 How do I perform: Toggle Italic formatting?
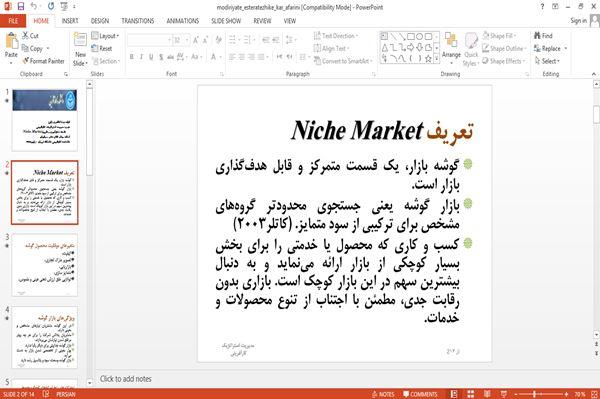tap(141, 57)
